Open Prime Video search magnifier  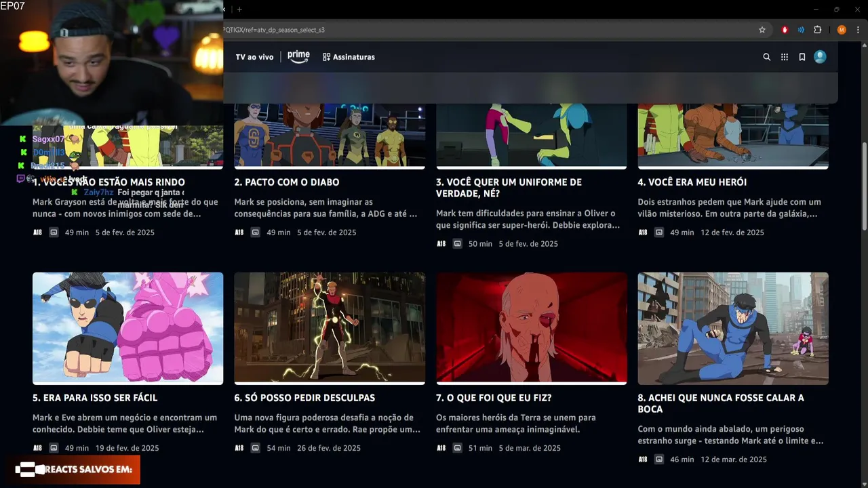[767, 57]
